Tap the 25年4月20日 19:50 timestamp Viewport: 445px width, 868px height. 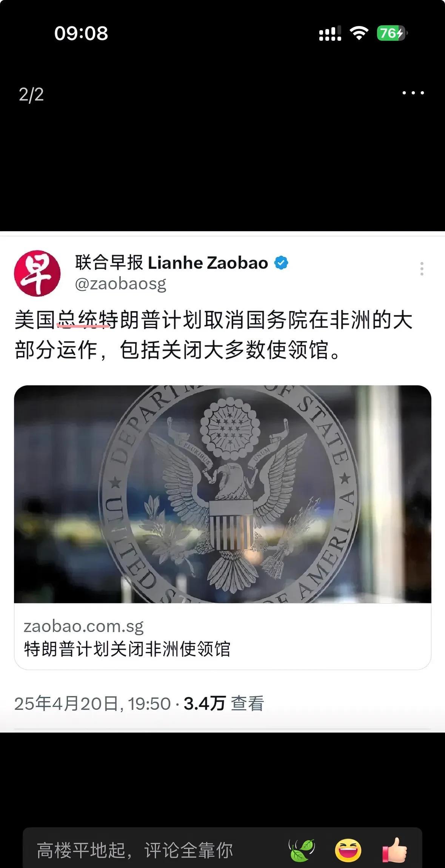tap(92, 704)
